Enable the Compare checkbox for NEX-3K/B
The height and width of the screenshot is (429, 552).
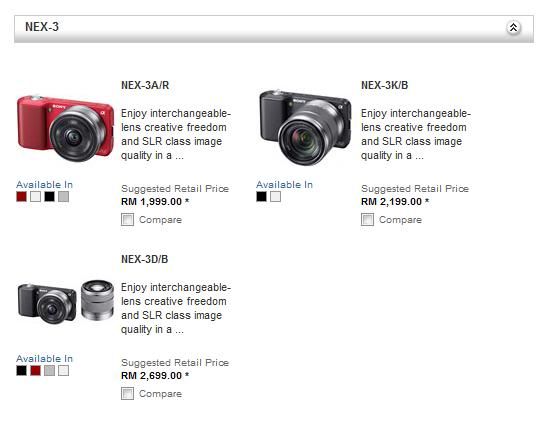[x=367, y=220]
